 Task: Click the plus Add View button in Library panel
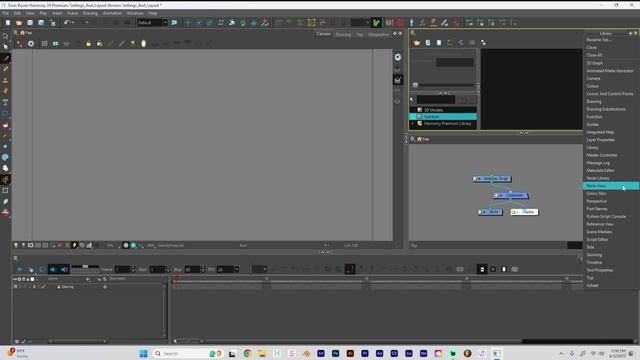coord(630,33)
